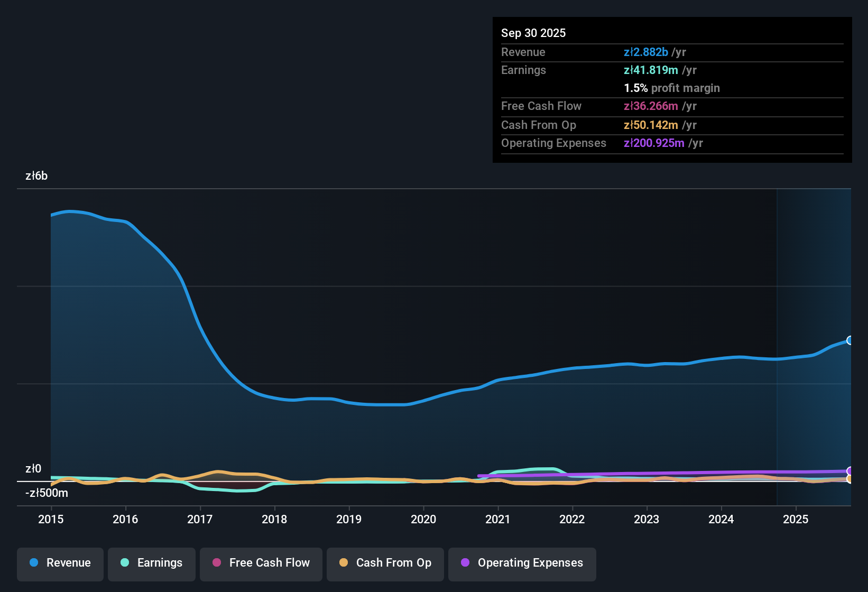Click the Operating Expenses legend button
Screen dimensions: 868x592
(x=522, y=563)
